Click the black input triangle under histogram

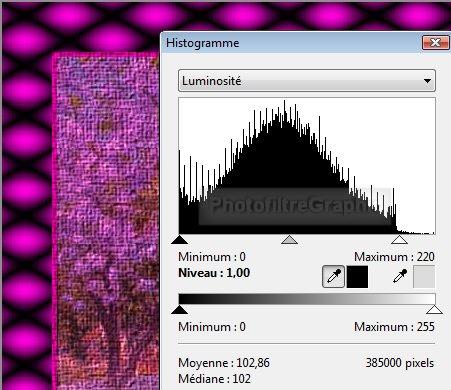[179, 240]
